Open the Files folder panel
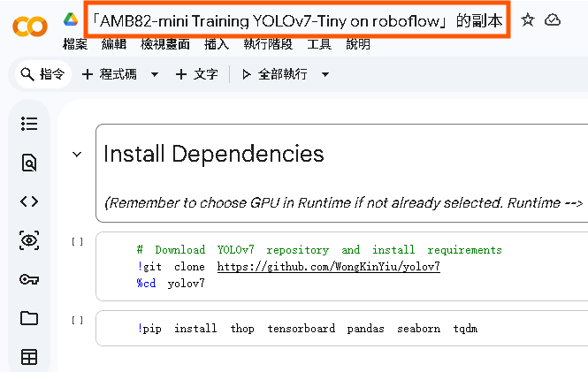 29,318
